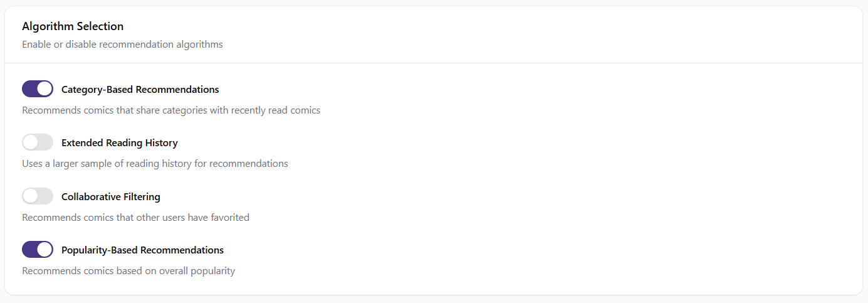Click the "Enable or disable recommendation algorithms" subtitle

122,45
